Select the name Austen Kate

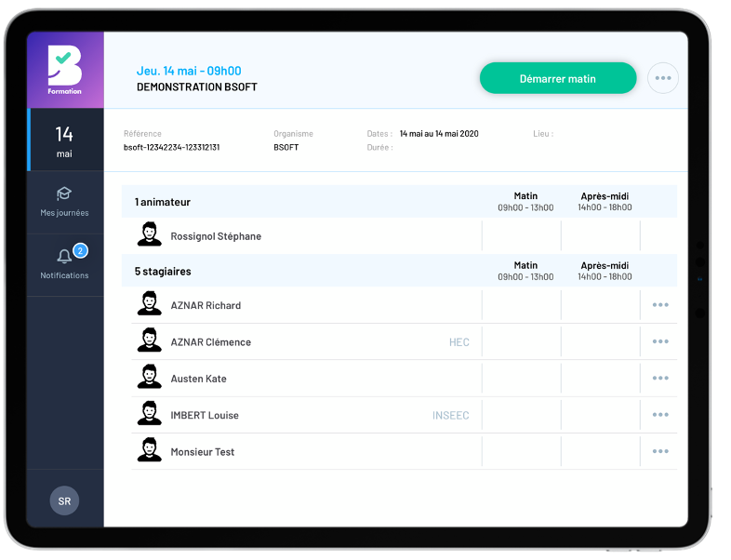[199, 379]
